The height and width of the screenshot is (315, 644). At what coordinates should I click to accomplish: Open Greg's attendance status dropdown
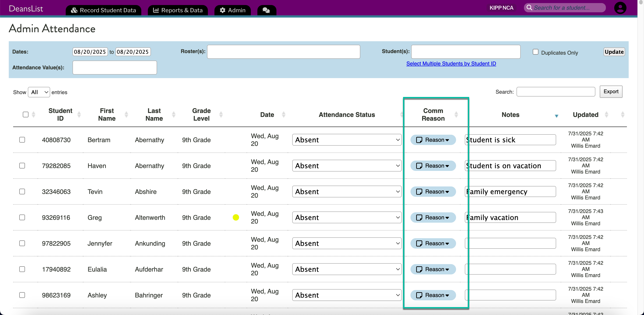(347, 217)
